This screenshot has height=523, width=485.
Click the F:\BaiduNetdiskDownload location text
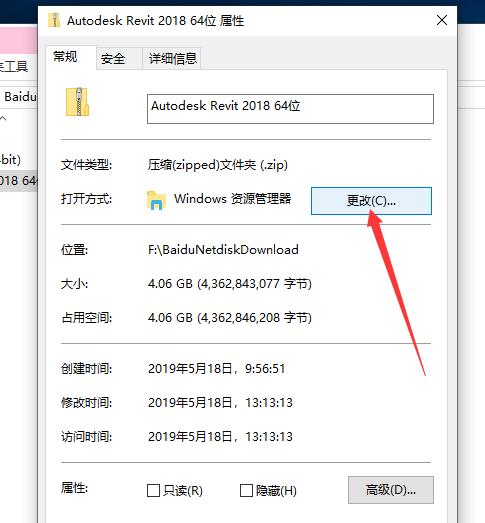[x=223, y=249]
